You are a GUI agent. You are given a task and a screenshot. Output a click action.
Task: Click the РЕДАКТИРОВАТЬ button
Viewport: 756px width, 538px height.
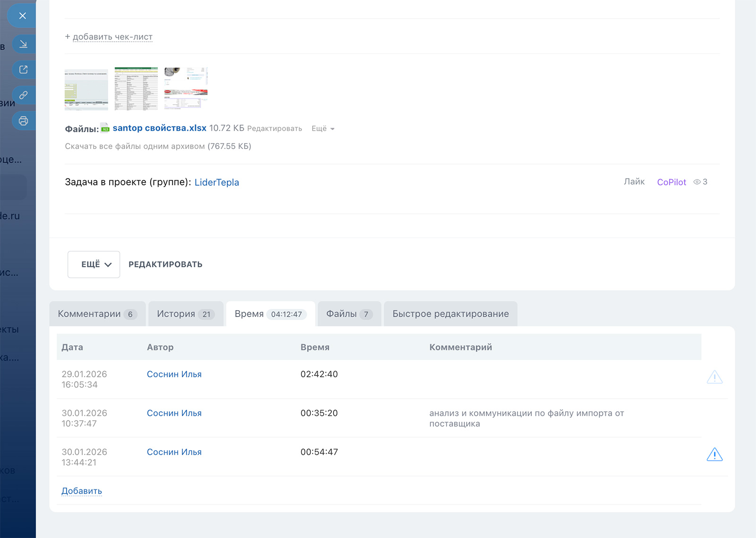[165, 264]
